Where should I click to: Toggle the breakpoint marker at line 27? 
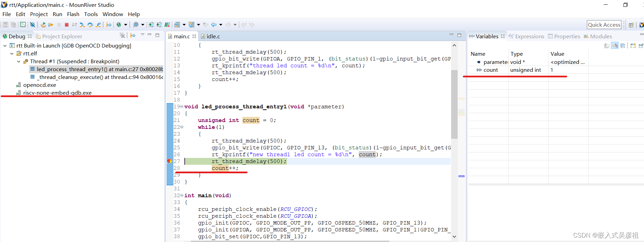pos(169,161)
